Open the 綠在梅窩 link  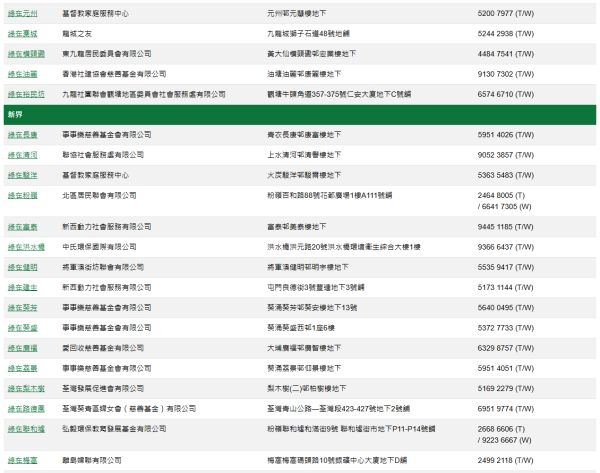(23, 460)
